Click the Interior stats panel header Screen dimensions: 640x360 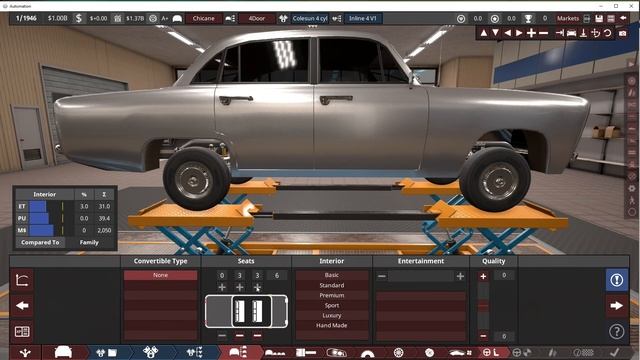click(x=44, y=194)
